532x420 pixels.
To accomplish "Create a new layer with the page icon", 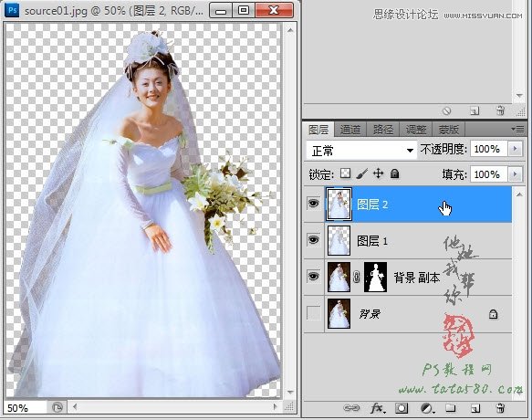I will [x=475, y=408].
